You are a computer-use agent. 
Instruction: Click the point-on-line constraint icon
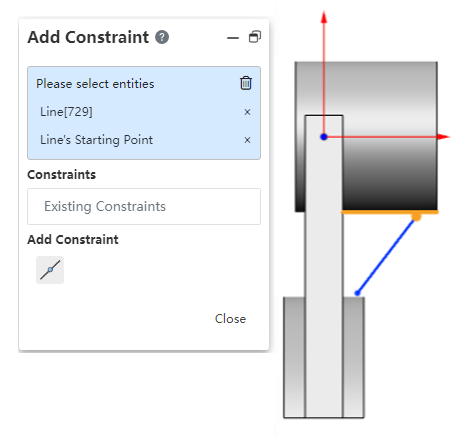click(x=50, y=270)
